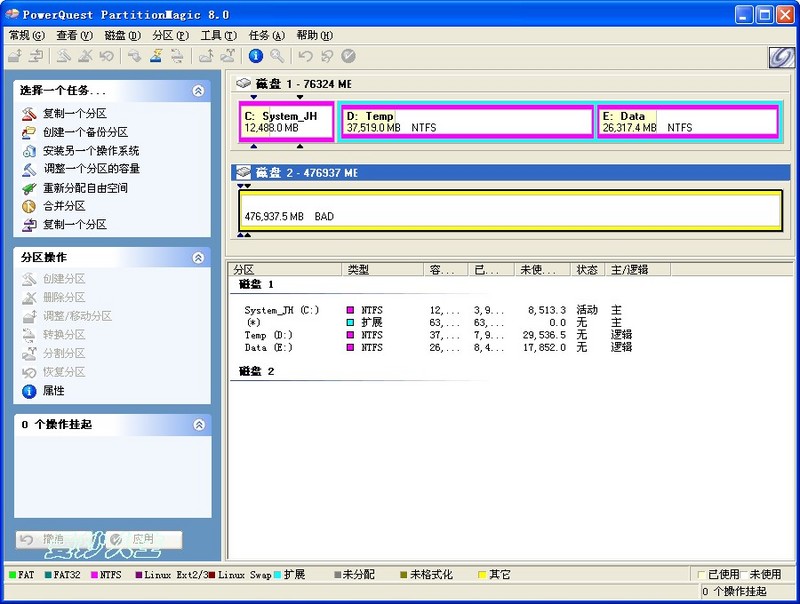Click the 分区 column header
800x604 pixels.
click(x=286, y=270)
